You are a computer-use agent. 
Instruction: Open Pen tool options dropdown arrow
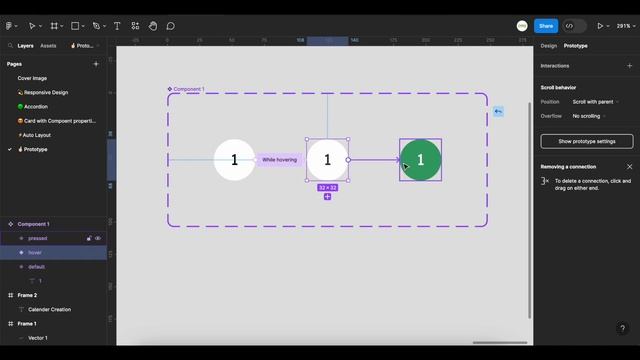click(104, 26)
